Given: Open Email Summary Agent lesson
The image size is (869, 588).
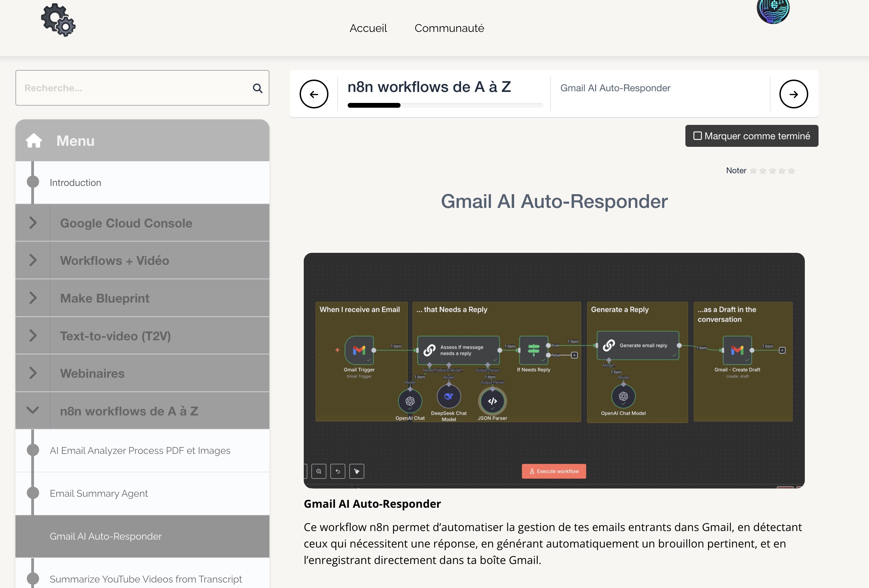Looking at the screenshot, I should pyautogui.click(x=99, y=493).
